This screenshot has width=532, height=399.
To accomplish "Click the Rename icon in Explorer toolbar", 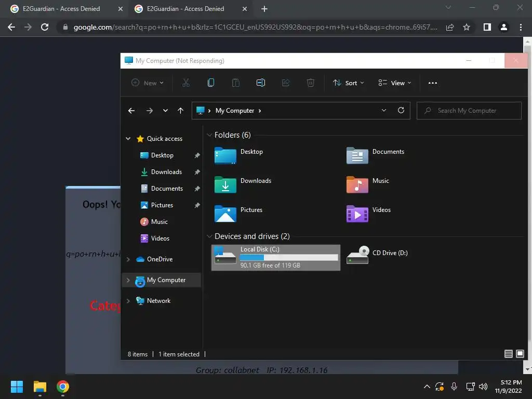I will [261, 83].
